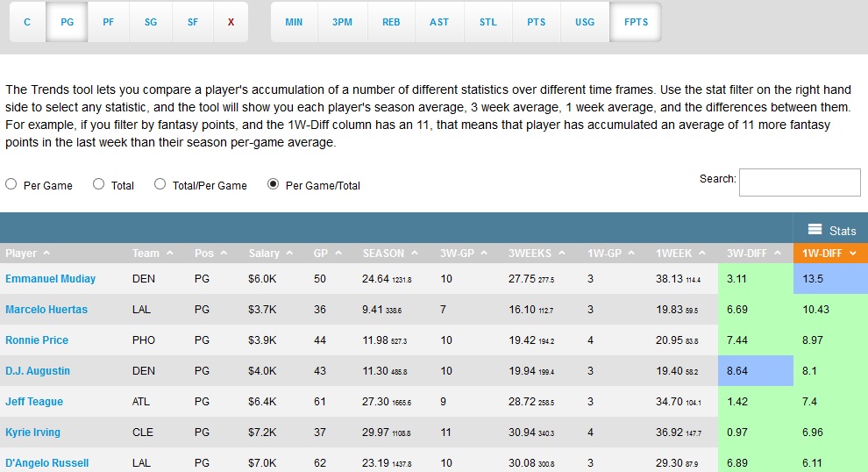
Task: Click 10.43 1W-DIFF value for Huertas
Action: coord(816,309)
